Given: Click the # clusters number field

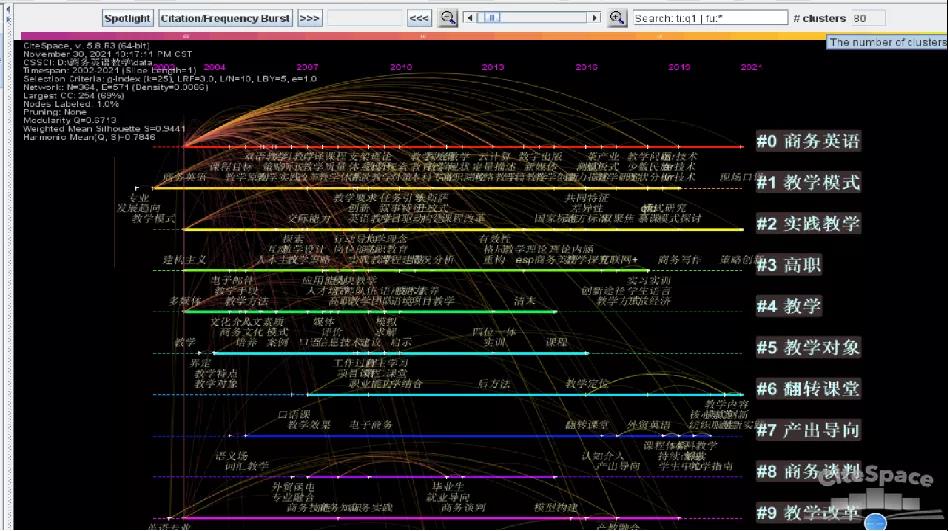Looking at the screenshot, I should (x=867, y=18).
